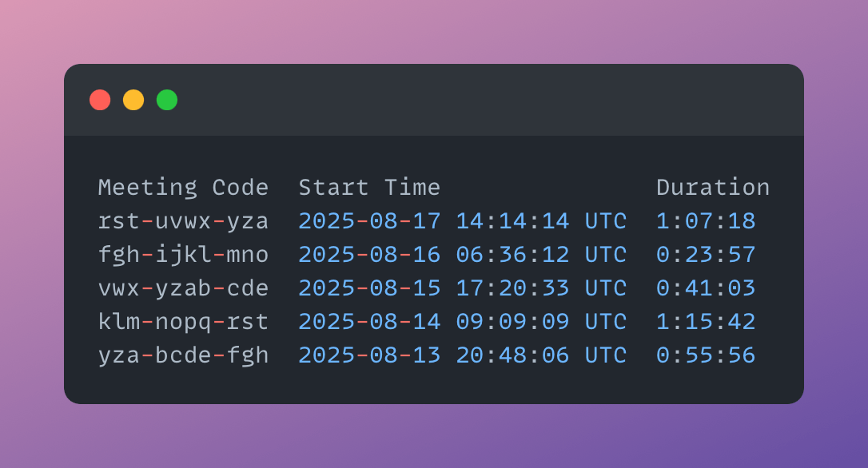Click start time 2025-08-14 09:09:09 UTC
The width and height of the screenshot is (868, 468).
coord(462,322)
